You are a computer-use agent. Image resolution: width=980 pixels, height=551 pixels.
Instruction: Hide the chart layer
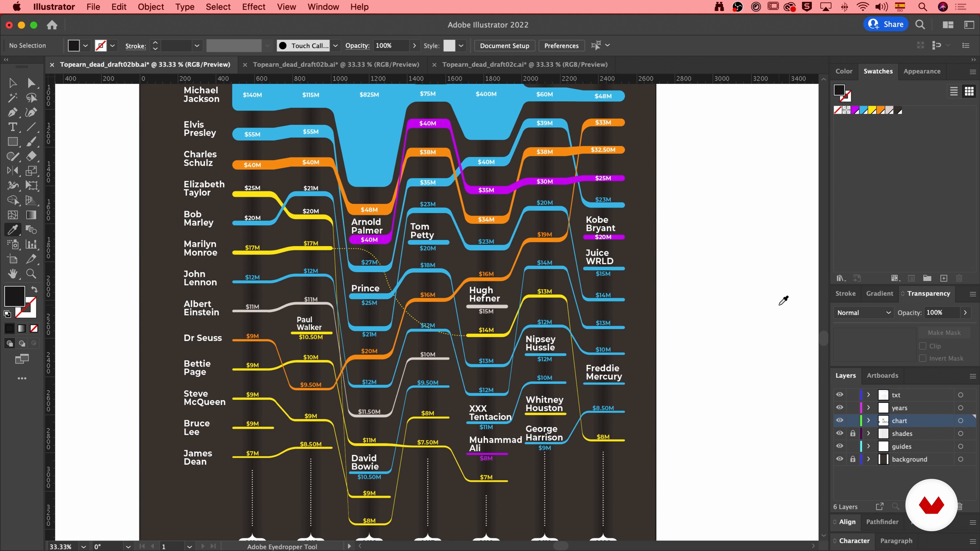click(840, 421)
